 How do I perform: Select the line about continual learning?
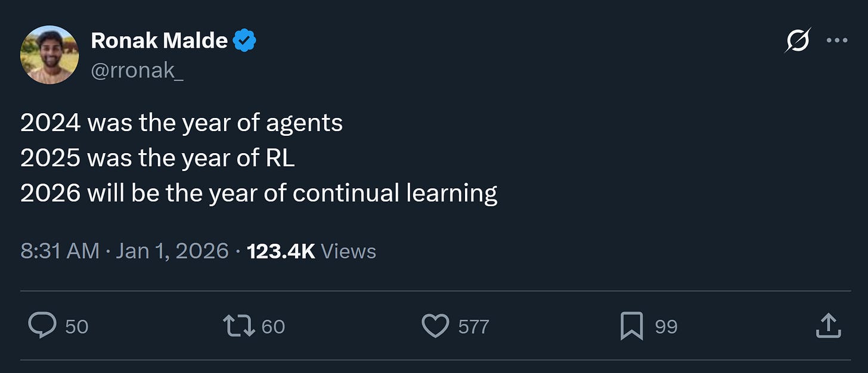[259, 192]
